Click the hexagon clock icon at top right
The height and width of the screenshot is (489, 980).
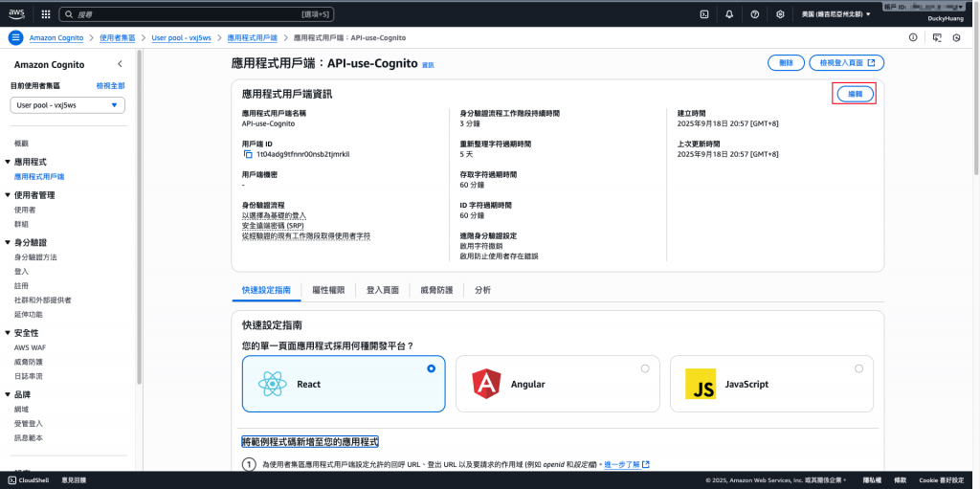(x=957, y=37)
